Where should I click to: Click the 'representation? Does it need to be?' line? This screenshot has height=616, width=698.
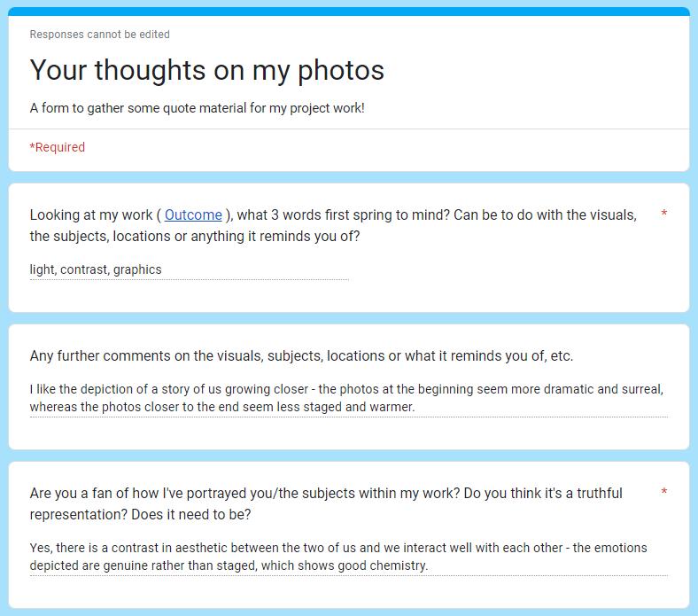(x=140, y=514)
